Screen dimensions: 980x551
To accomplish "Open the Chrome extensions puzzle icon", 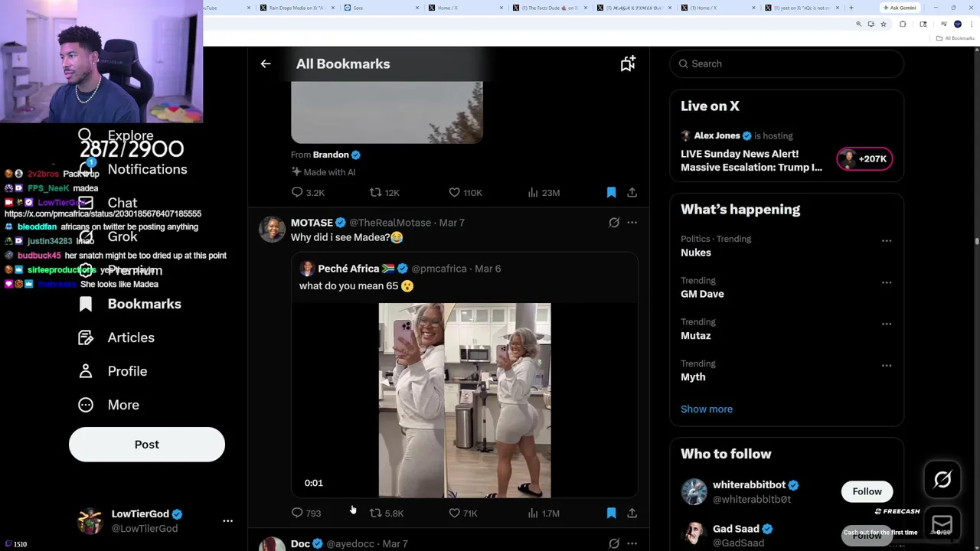I will (903, 24).
